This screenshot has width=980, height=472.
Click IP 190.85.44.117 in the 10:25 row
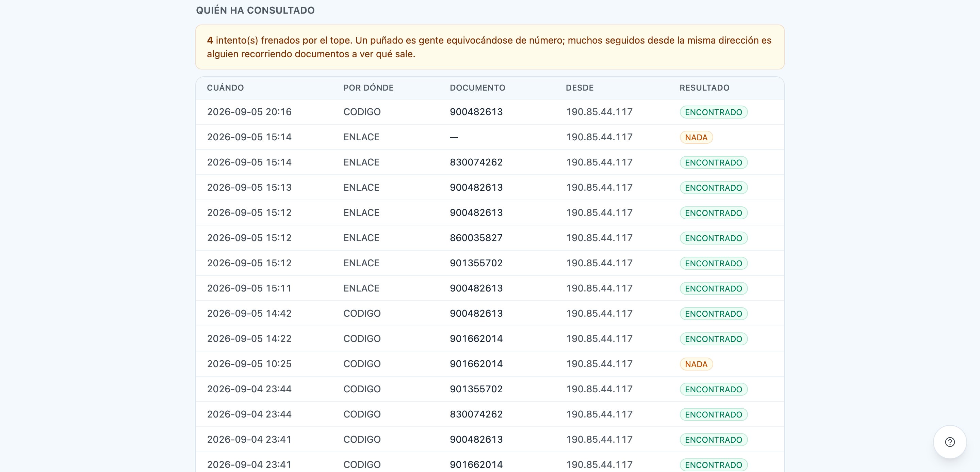tap(599, 364)
